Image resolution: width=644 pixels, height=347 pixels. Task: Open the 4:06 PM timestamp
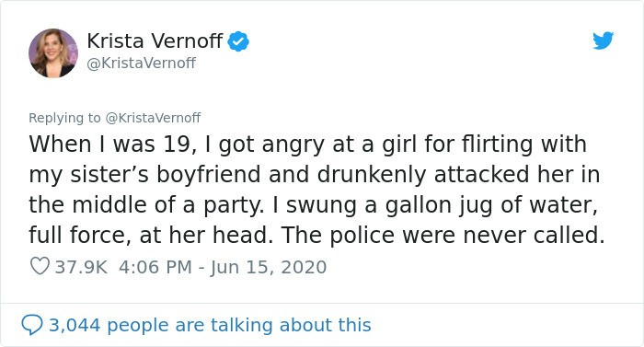155,267
